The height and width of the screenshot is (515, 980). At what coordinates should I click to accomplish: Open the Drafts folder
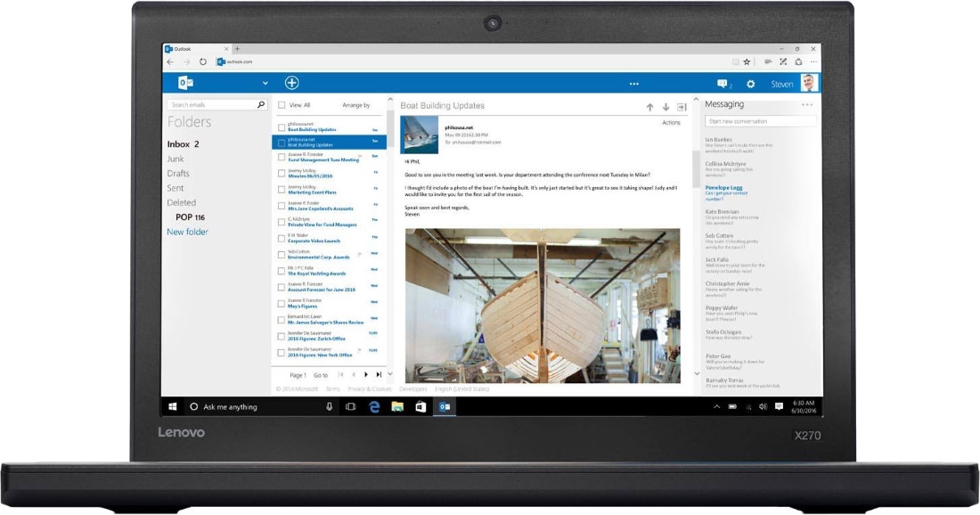(x=178, y=174)
